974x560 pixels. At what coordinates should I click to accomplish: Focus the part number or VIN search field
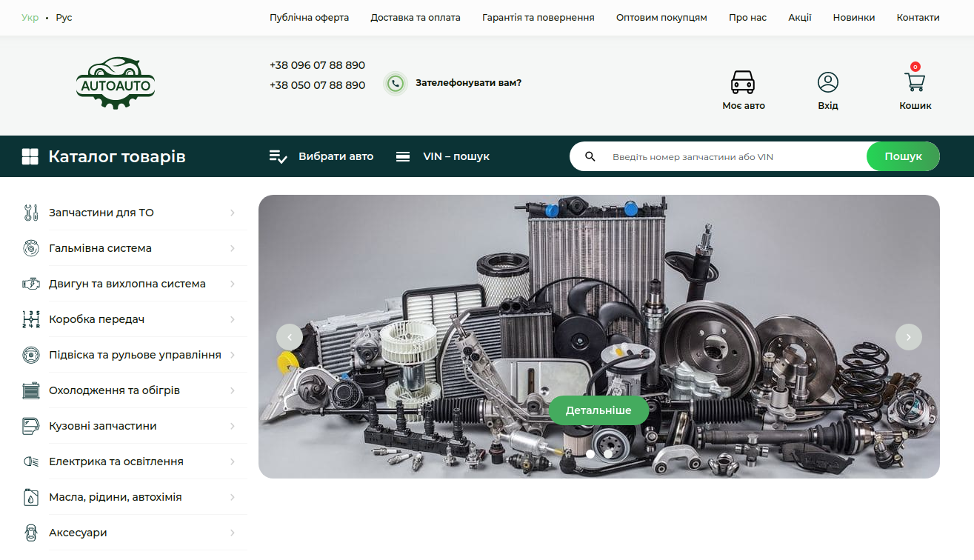pyautogui.click(x=733, y=157)
